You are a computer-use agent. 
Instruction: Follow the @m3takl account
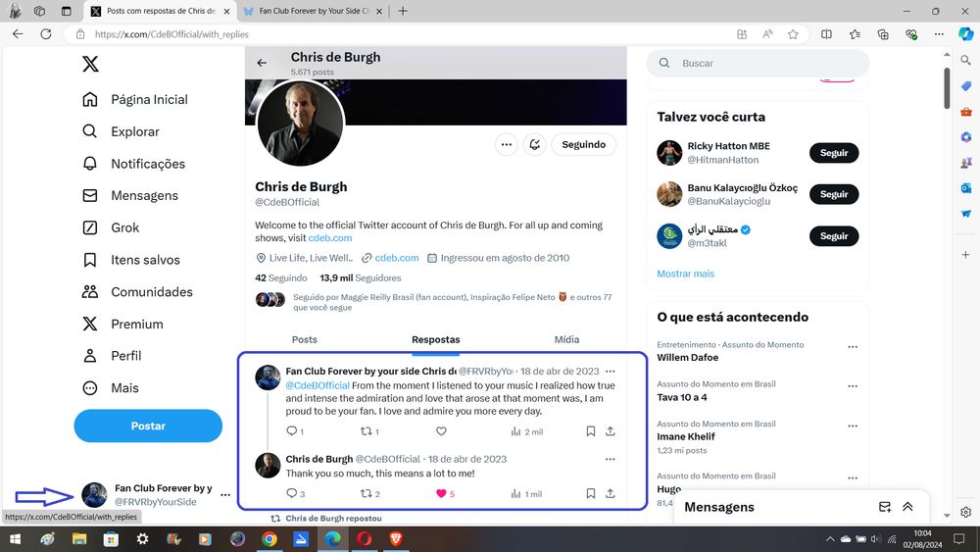pyautogui.click(x=834, y=236)
